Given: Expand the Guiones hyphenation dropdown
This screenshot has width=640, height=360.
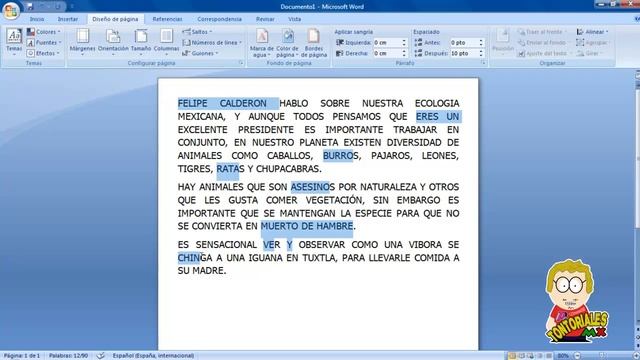Looking at the screenshot, I should [200, 53].
